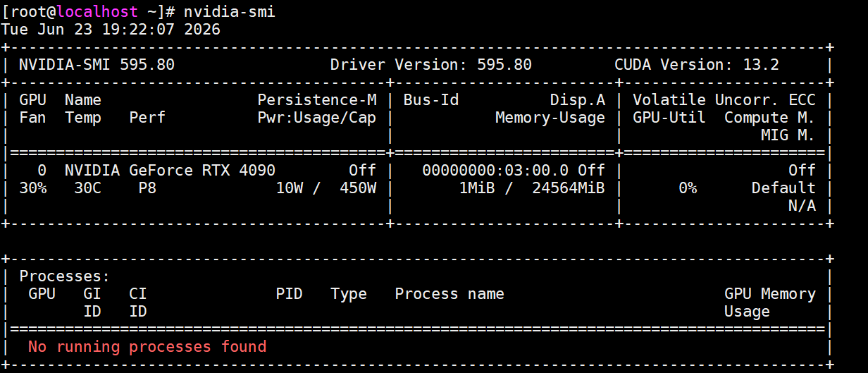
Task: Select the 30C temperature value
Action: click(x=87, y=188)
